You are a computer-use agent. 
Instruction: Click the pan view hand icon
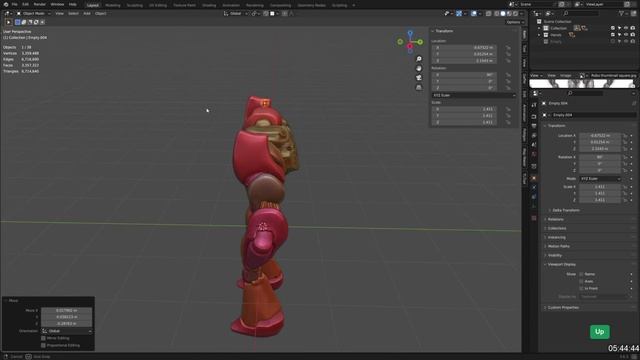[419, 69]
